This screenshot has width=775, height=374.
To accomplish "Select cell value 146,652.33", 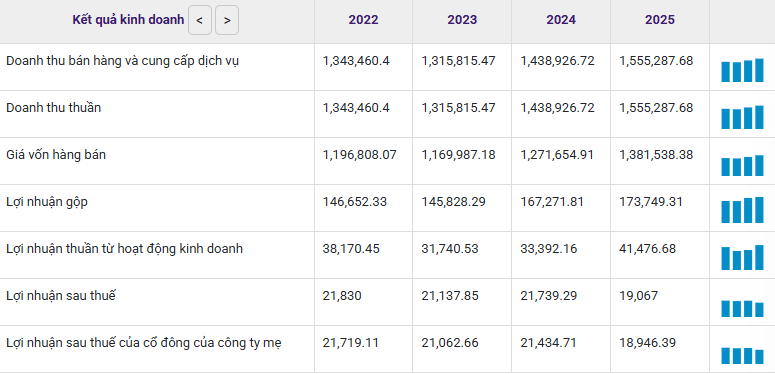I will coord(354,202).
